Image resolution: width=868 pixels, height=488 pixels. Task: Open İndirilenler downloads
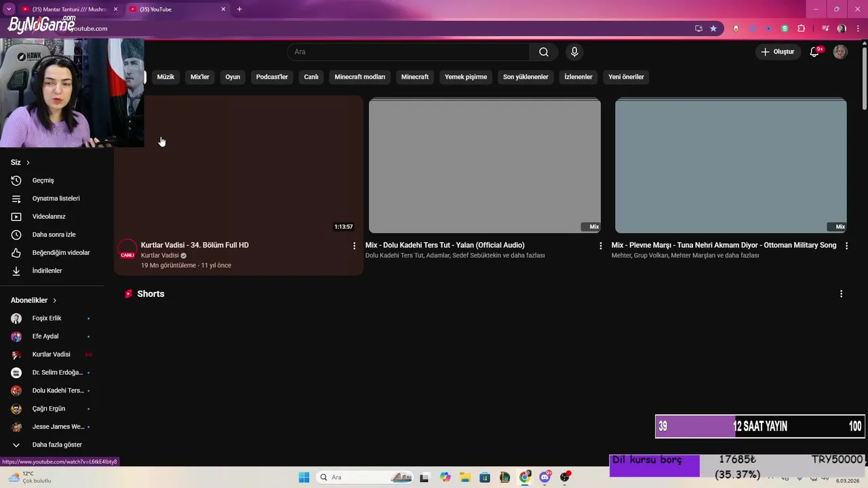click(53, 271)
